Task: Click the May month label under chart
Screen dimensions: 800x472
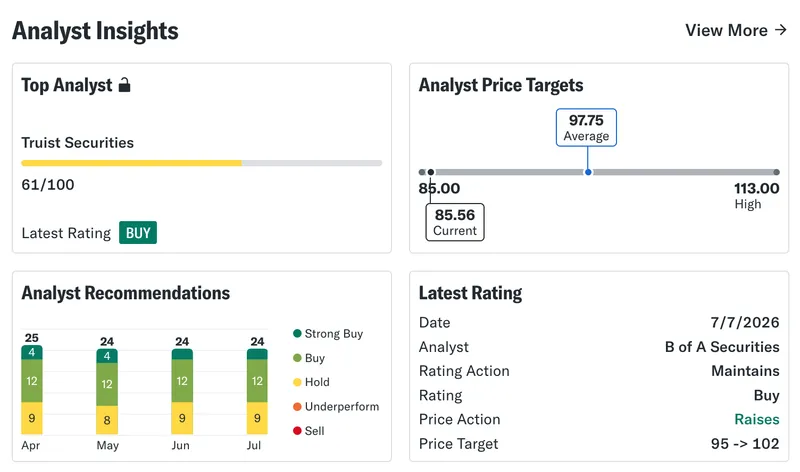Action: 108,445
